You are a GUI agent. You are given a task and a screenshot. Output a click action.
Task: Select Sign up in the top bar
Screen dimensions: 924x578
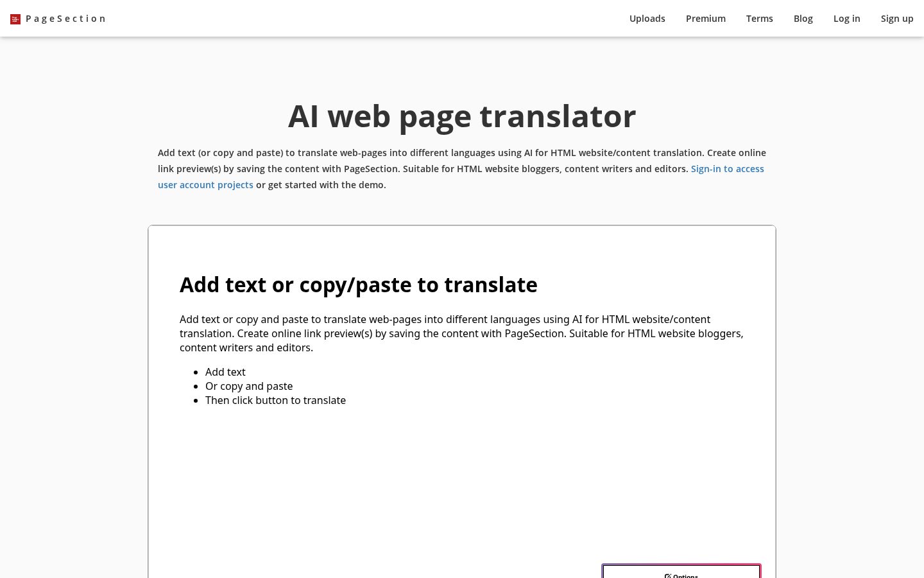896,19
